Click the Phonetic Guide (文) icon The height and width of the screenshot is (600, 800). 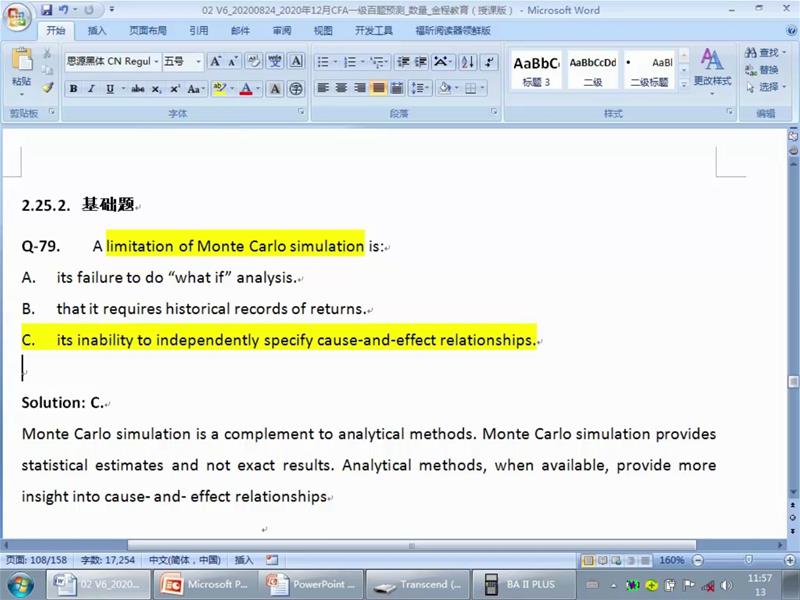click(x=275, y=62)
